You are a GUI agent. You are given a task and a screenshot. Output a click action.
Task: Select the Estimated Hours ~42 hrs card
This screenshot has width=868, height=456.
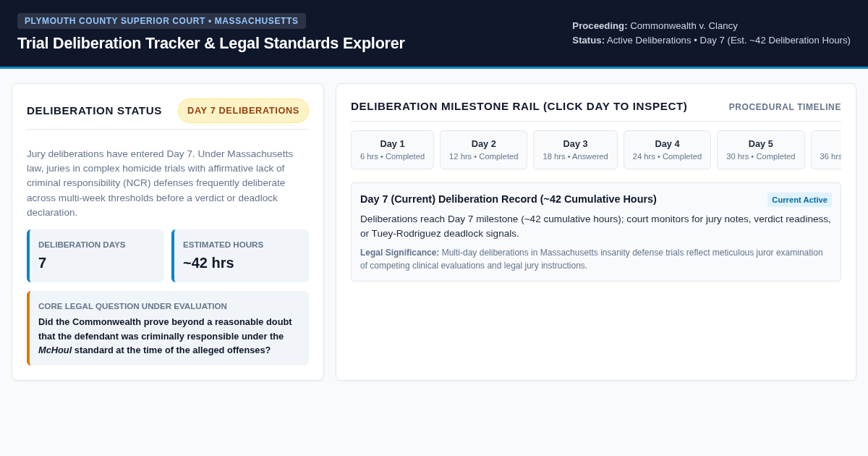pyautogui.click(x=240, y=256)
